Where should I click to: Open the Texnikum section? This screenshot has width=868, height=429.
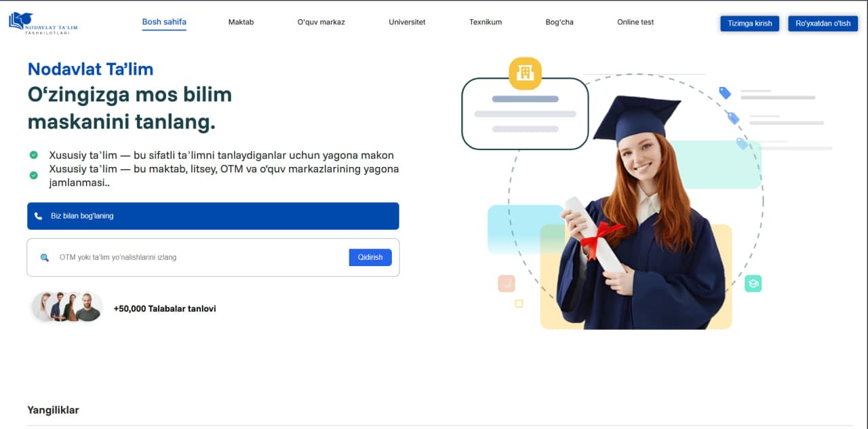[486, 22]
